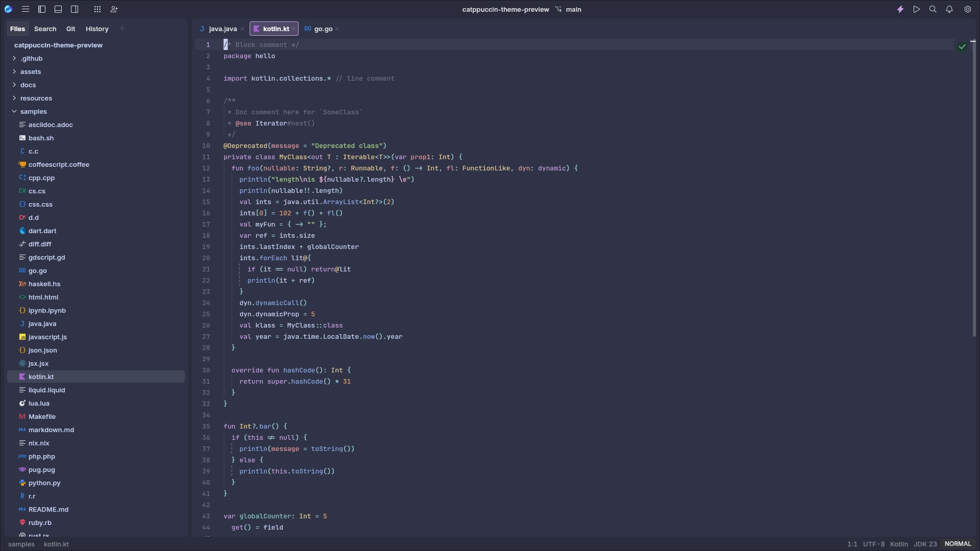Click the collaborators people icon
The width and height of the screenshot is (980, 551).
(x=114, y=9)
